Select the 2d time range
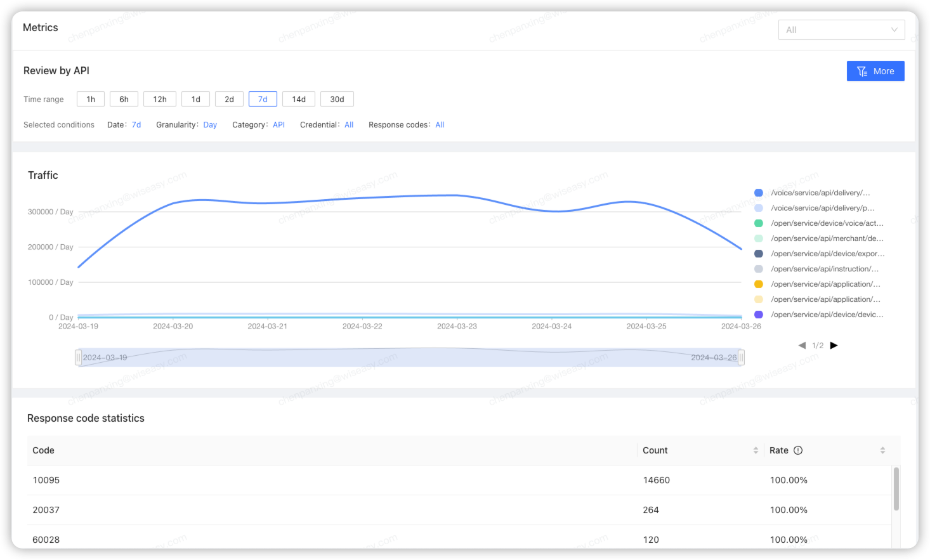This screenshot has height=560, width=930. [229, 99]
